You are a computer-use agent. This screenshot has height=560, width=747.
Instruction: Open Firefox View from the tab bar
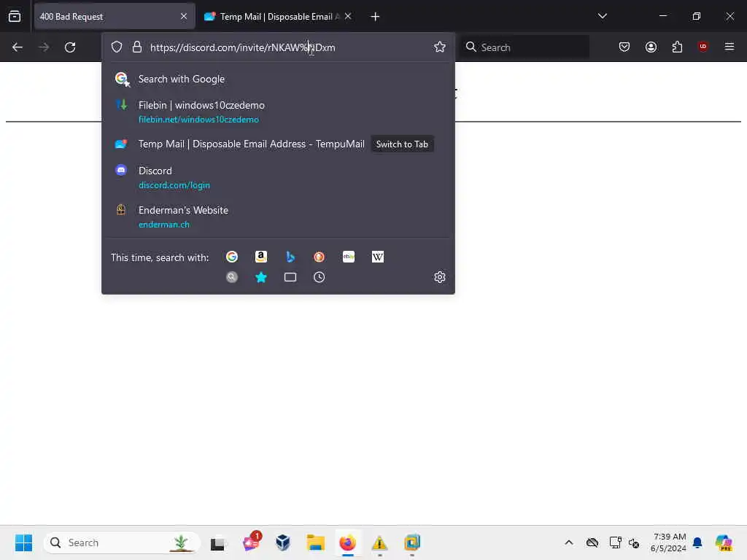point(15,16)
